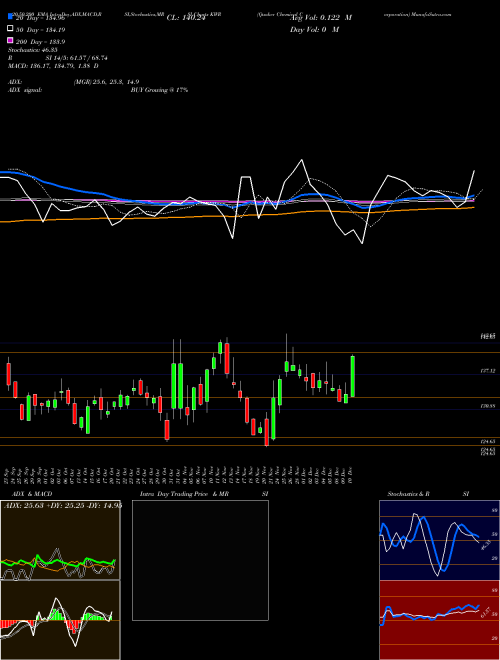The width and height of the screenshot is (500, 660).
Task: Open the MACD histogram chart panel
Action: pyautogui.click(x=60, y=620)
